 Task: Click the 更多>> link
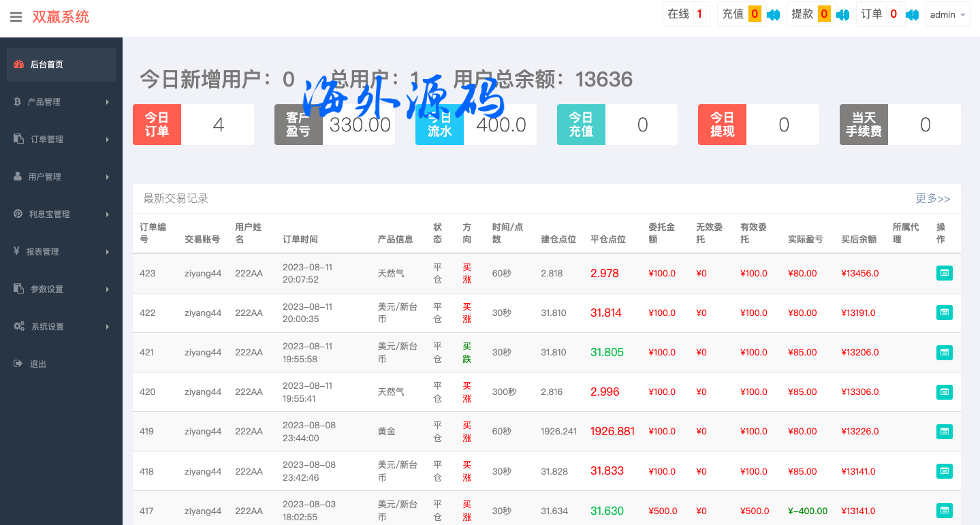[x=932, y=199]
